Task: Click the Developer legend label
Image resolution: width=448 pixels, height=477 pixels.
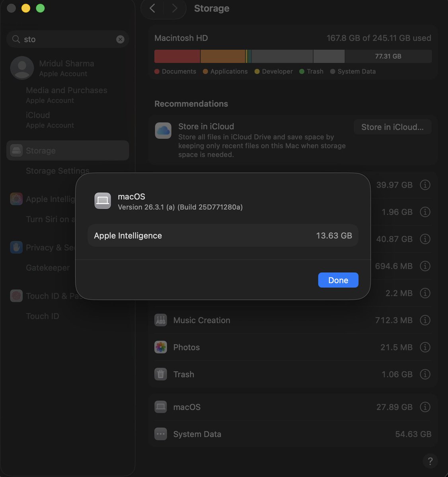Action: pyautogui.click(x=277, y=72)
